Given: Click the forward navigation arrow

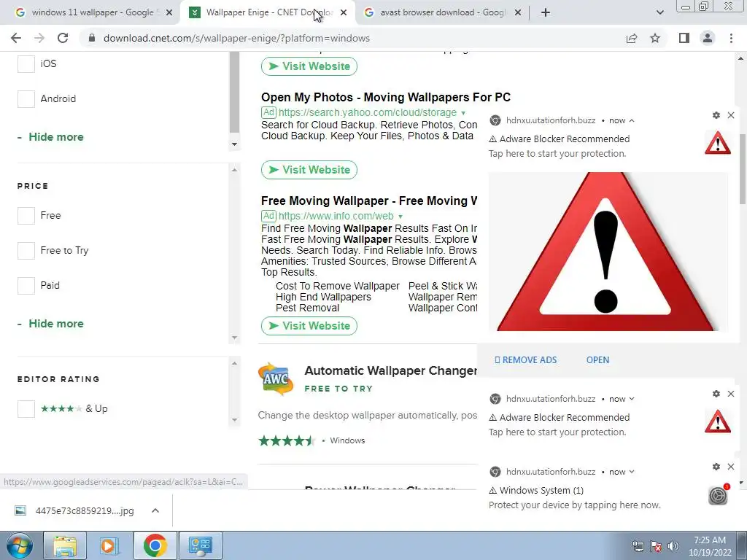Looking at the screenshot, I should click(39, 38).
